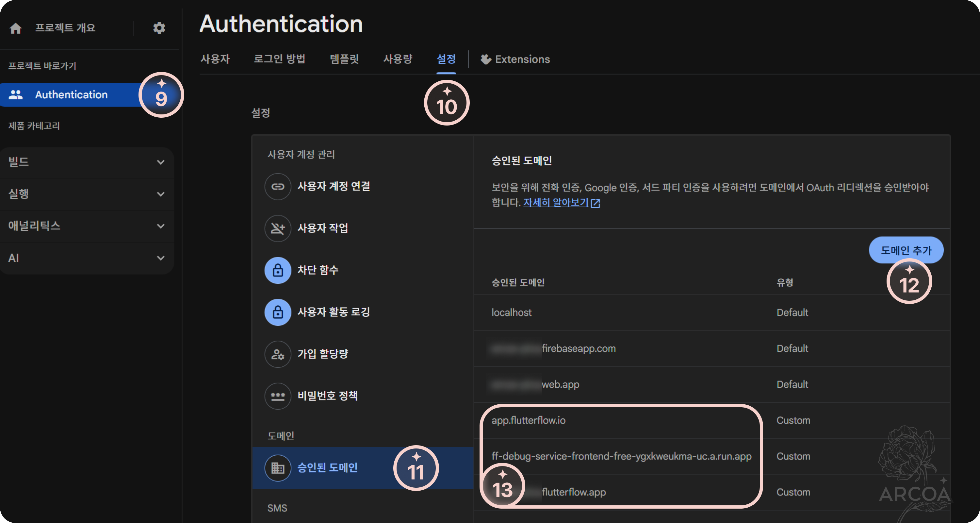The image size is (980, 523).
Task: Click the 승인된 도메인 building icon
Action: [x=278, y=468]
